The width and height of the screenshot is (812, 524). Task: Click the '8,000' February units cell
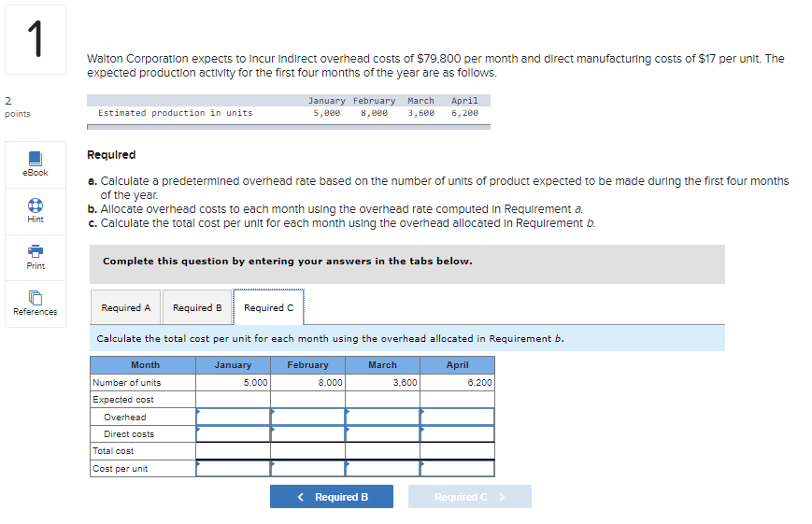coord(307,383)
